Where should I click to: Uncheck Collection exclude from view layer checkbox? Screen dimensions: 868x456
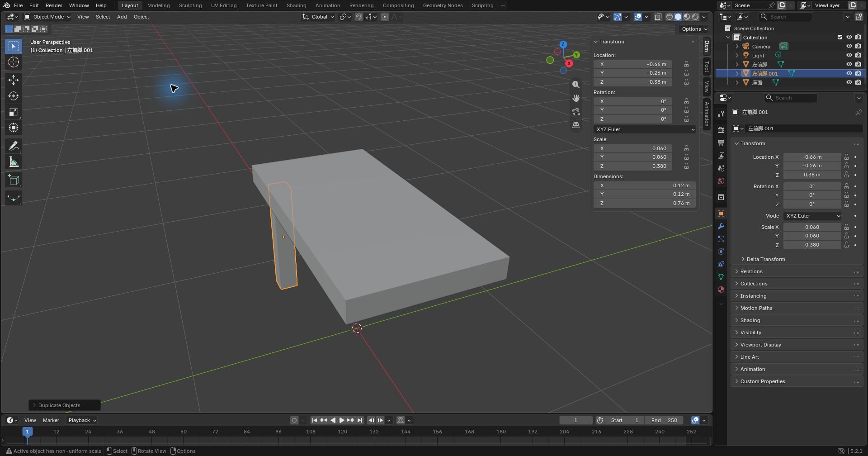(x=840, y=37)
